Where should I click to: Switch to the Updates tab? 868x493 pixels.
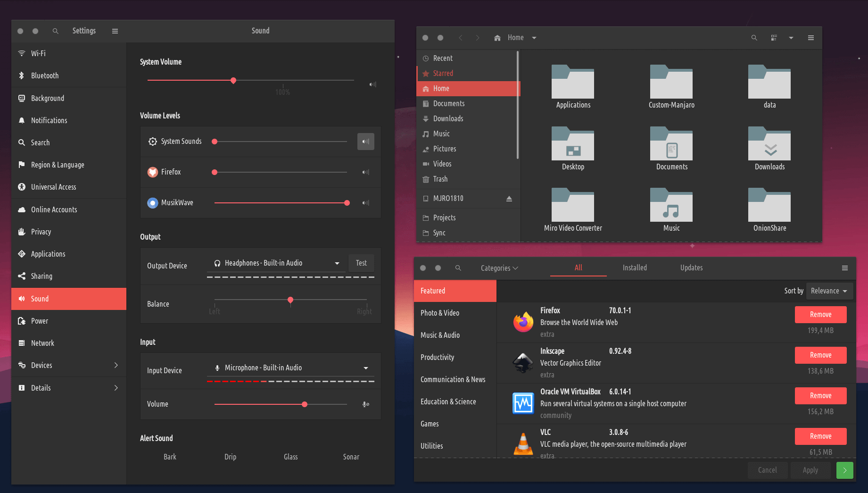[x=691, y=267]
